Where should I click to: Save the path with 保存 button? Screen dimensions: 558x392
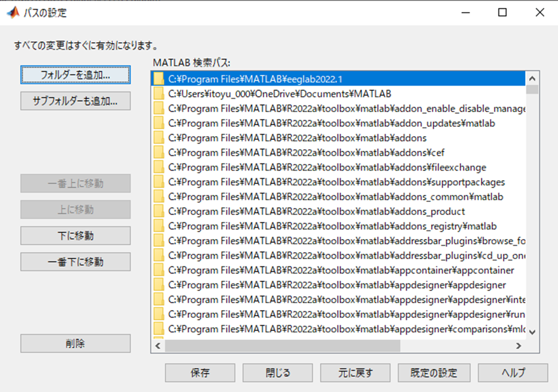click(x=200, y=373)
